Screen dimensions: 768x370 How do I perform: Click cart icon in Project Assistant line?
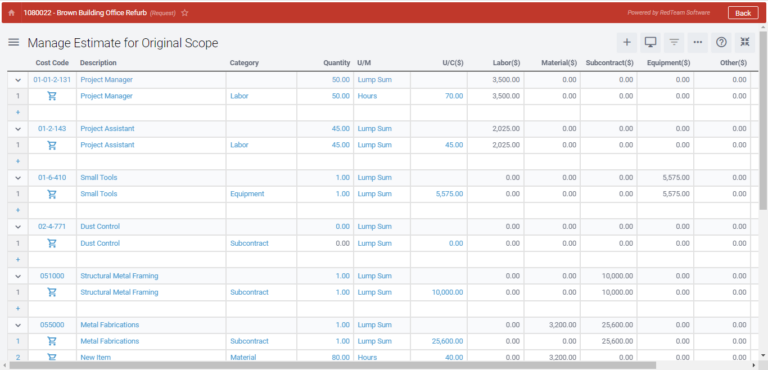52,145
